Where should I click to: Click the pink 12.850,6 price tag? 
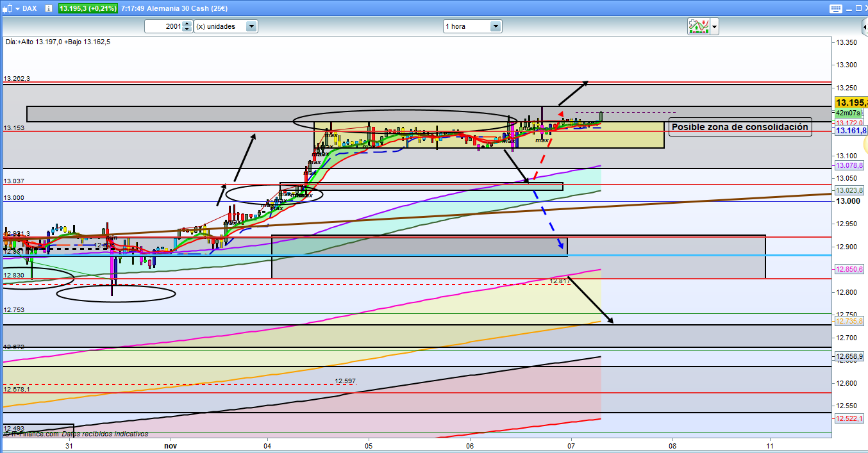(850, 269)
